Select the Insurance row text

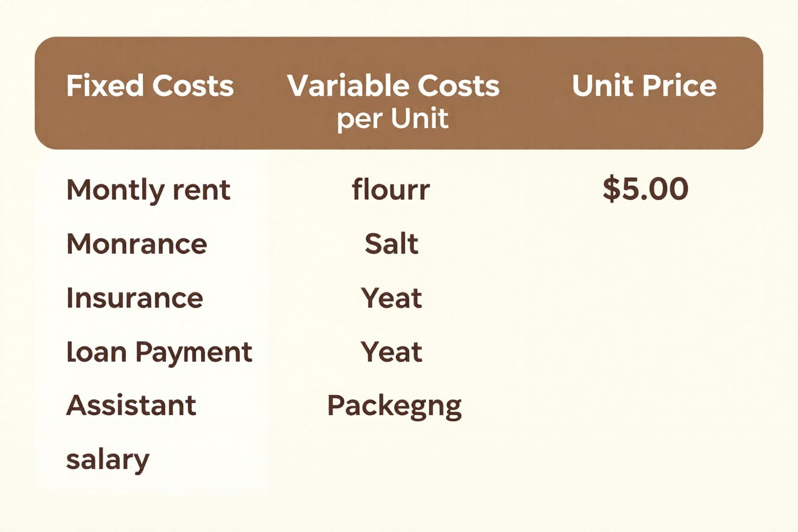135,298
